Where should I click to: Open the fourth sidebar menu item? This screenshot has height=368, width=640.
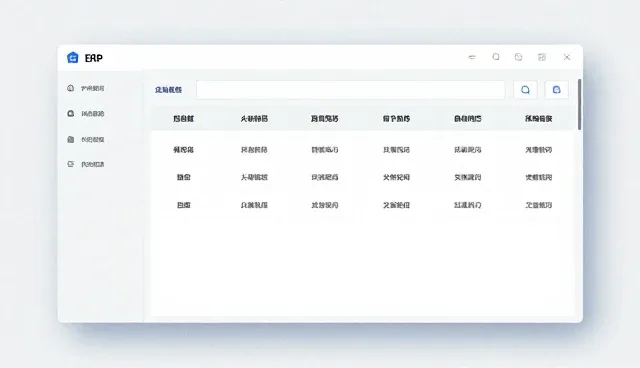point(86,164)
